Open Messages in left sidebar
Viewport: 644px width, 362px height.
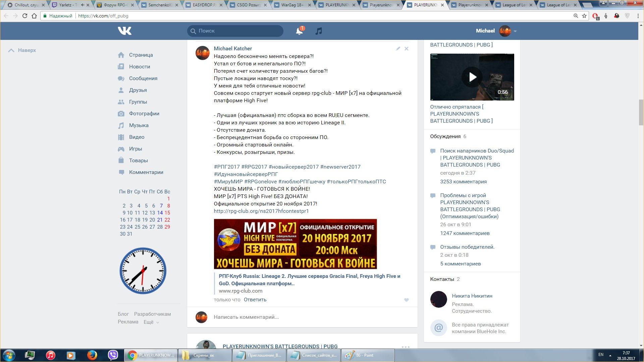click(x=143, y=78)
